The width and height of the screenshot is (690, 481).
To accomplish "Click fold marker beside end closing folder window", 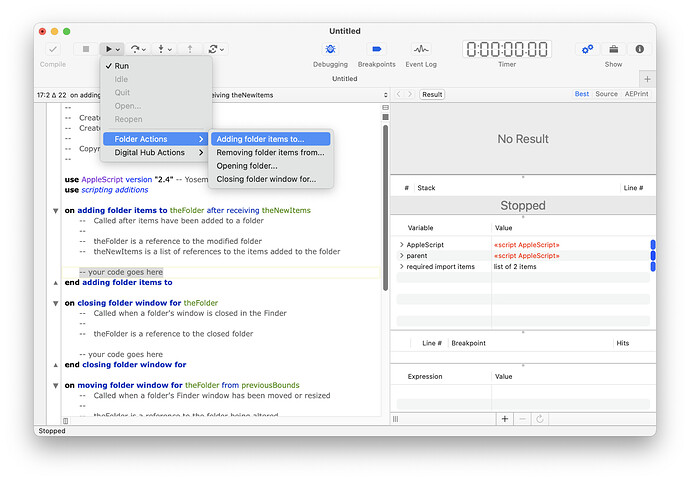I will point(55,365).
